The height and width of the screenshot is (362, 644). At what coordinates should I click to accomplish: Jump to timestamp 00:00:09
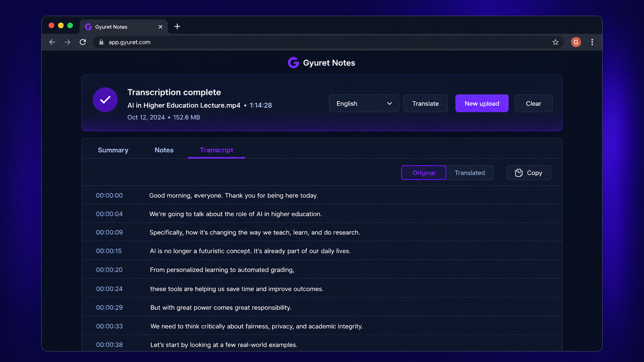[109, 232]
